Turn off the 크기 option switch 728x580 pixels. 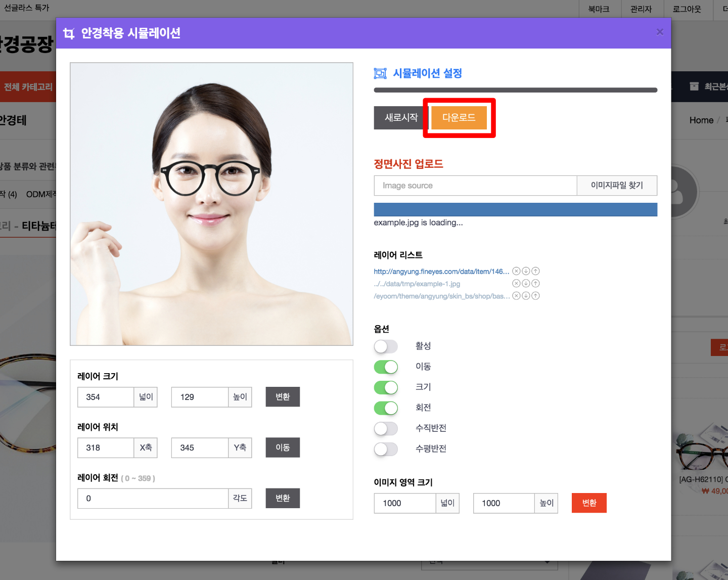click(386, 387)
